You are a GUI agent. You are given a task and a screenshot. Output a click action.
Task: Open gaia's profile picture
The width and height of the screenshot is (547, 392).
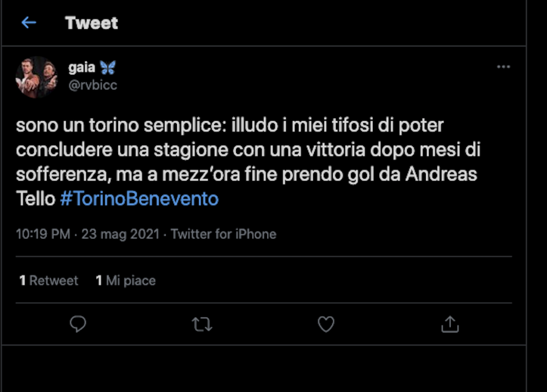tap(37, 77)
